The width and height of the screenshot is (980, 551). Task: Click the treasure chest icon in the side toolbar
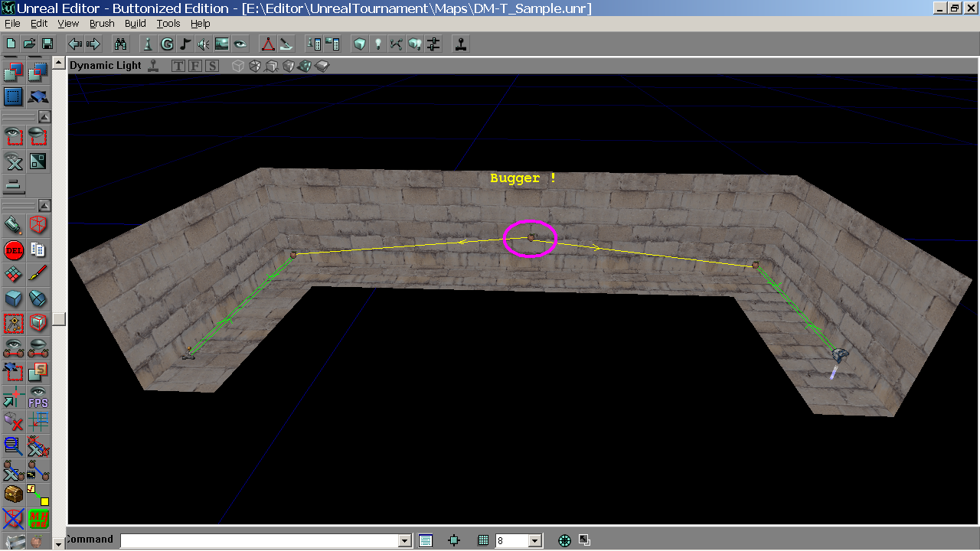tap(14, 494)
